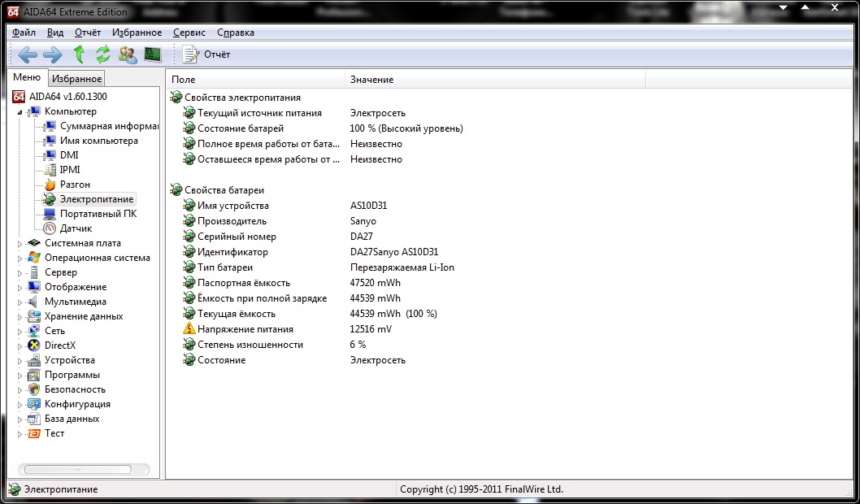Open the Вид menu

pyautogui.click(x=54, y=33)
